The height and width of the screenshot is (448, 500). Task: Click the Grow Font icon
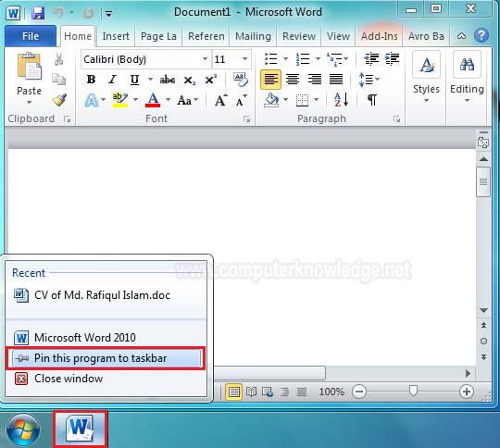[x=220, y=100]
